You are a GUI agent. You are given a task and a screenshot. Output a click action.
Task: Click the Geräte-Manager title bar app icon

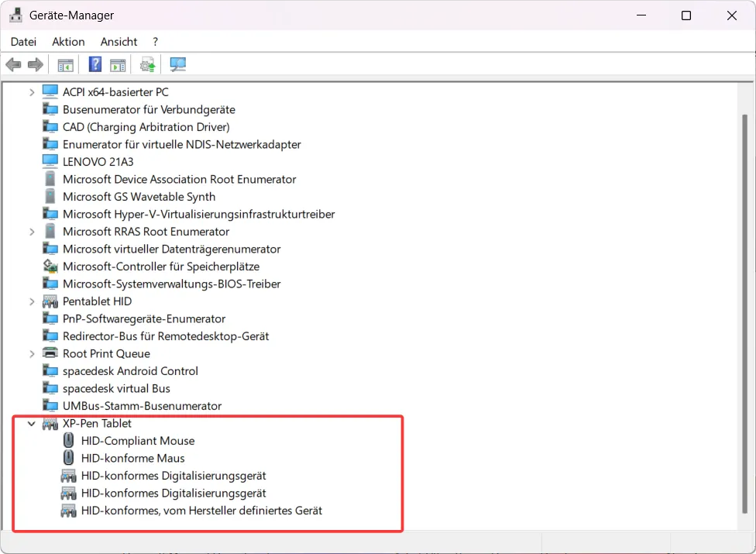click(x=16, y=15)
